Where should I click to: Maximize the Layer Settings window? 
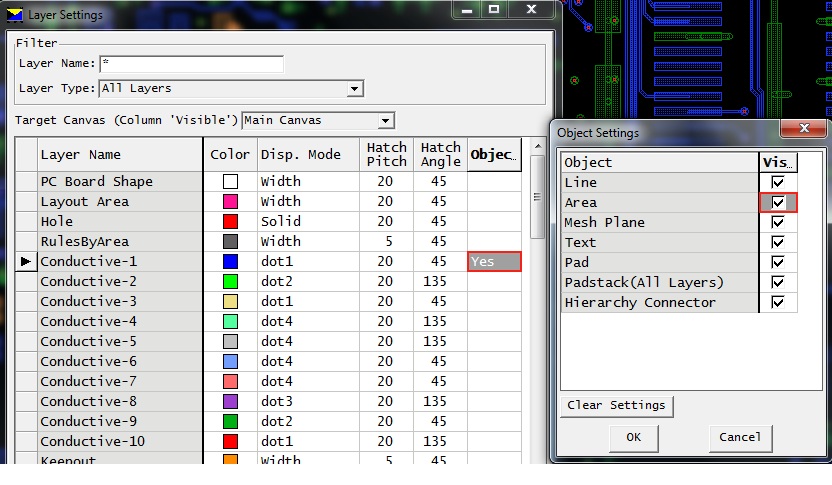(x=493, y=11)
